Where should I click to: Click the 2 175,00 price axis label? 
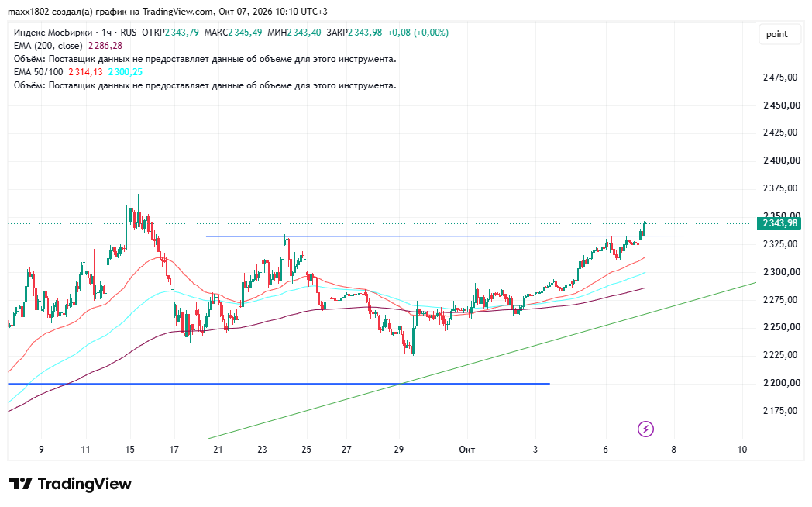[x=780, y=411]
